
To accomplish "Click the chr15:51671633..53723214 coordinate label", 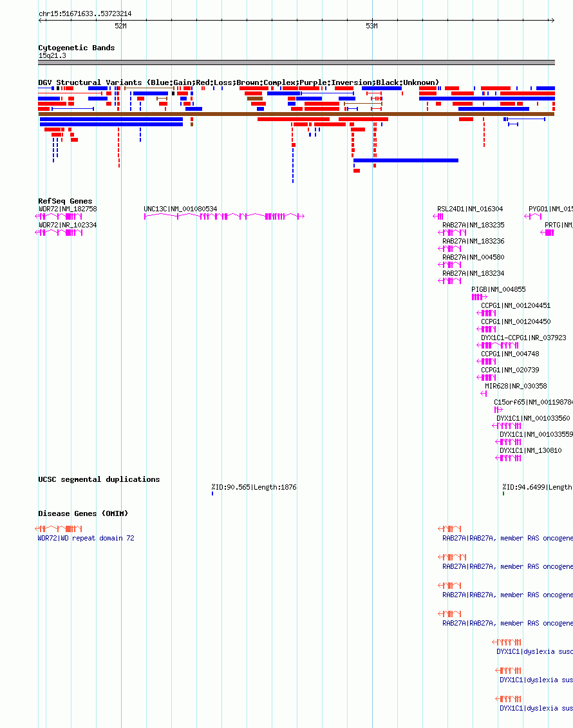I will [x=85, y=14].
